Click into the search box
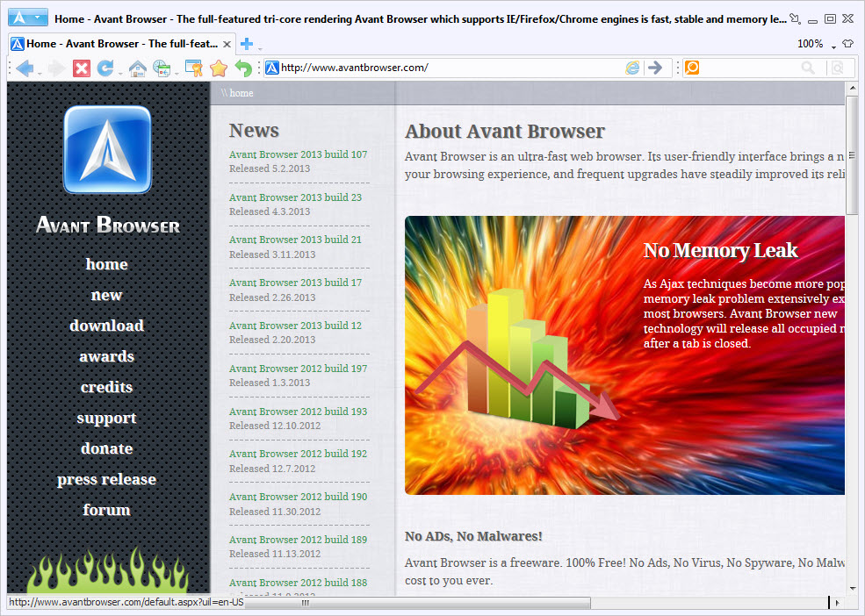 (749, 68)
